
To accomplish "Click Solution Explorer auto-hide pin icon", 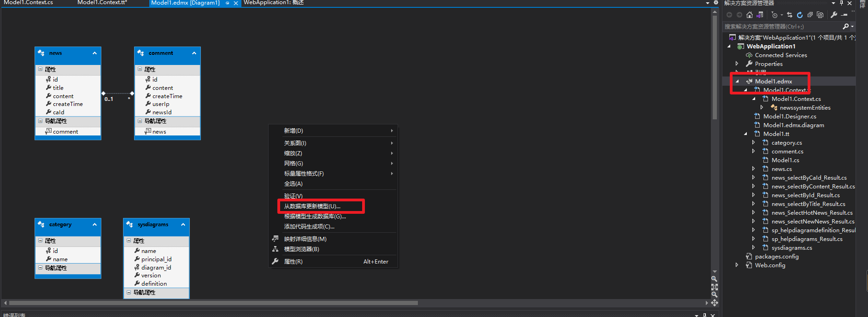I will [841, 3].
